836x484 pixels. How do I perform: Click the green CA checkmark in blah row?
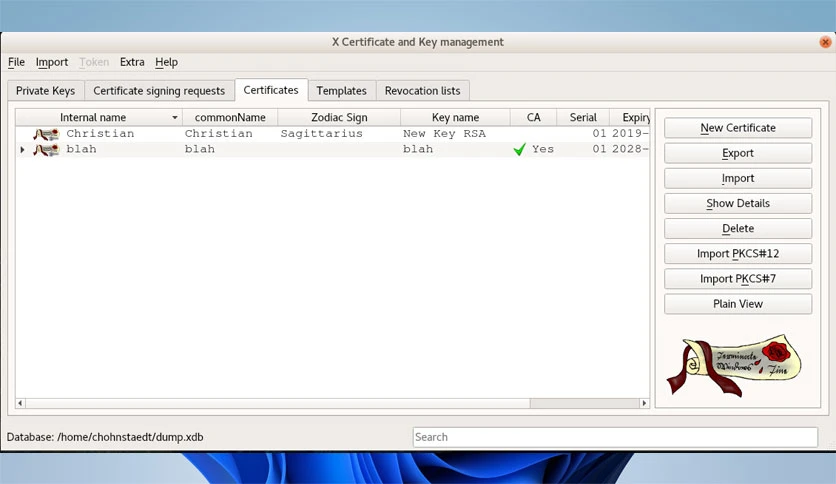pos(519,149)
